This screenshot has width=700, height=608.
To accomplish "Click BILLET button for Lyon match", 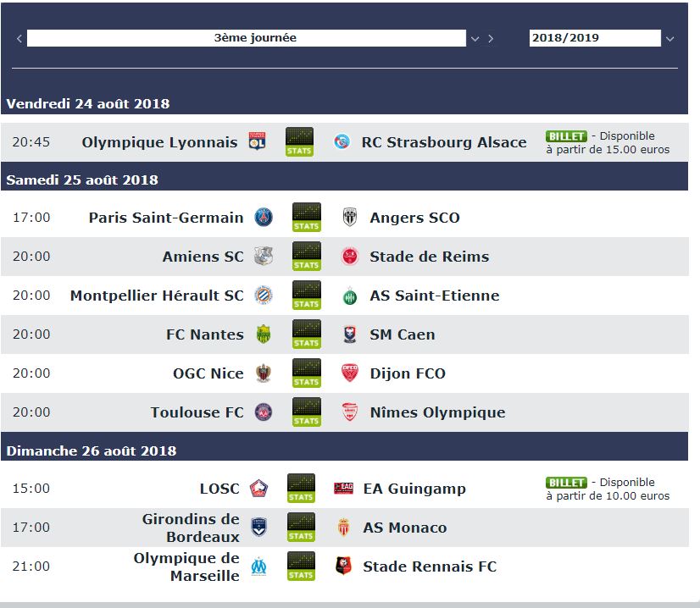I will point(566,136).
